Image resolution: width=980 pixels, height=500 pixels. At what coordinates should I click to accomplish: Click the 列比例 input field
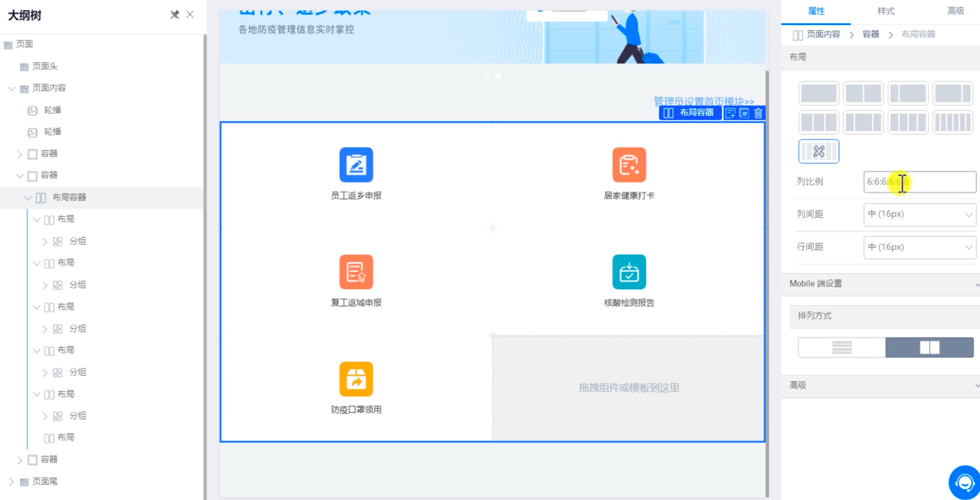click(920, 182)
